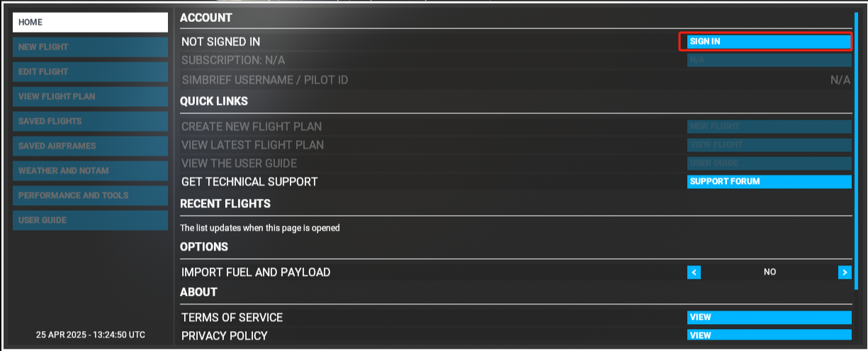This screenshot has height=351, width=868.
Task: View the Terms of Service
Action: (x=769, y=318)
